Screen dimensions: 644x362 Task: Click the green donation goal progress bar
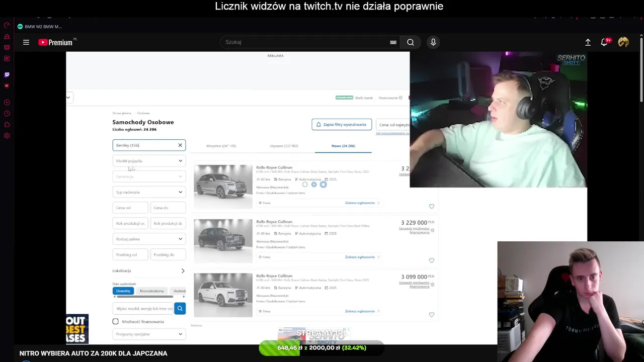pyautogui.click(x=321, y=348)
